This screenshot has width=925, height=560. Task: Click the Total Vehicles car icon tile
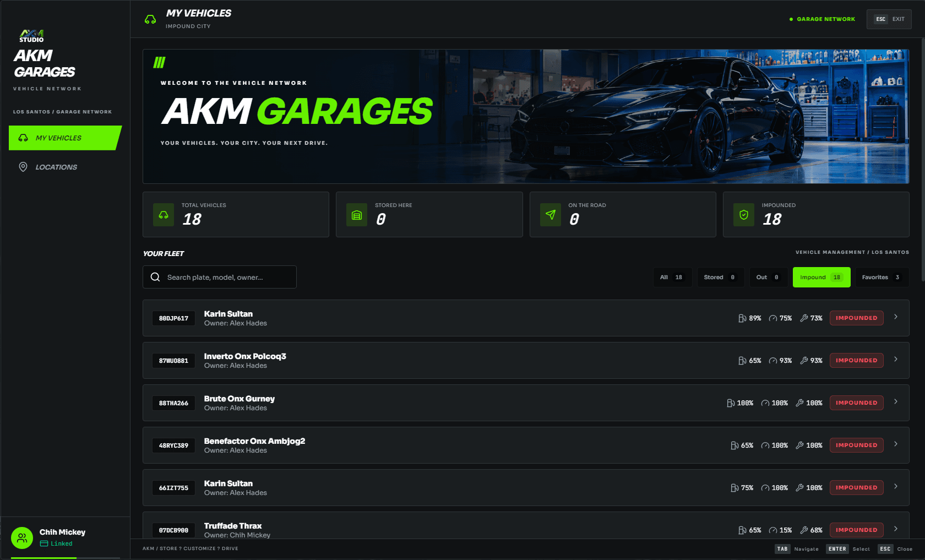click(x=164, y=215)
